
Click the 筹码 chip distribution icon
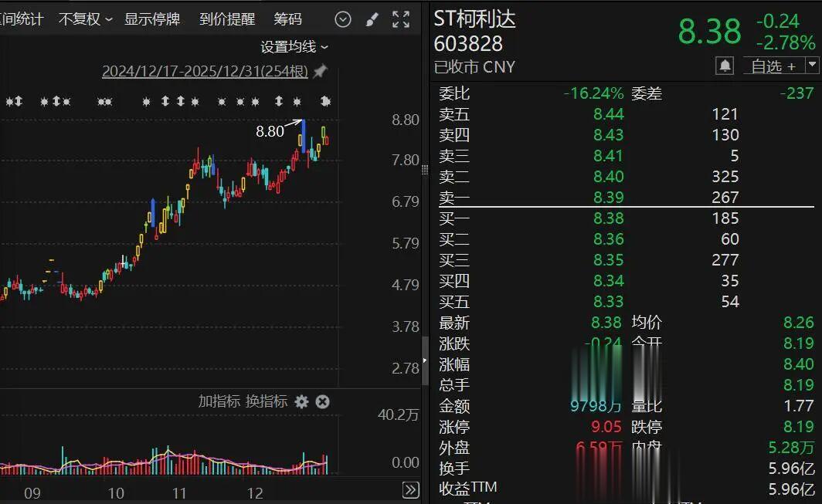pos(287,19)
